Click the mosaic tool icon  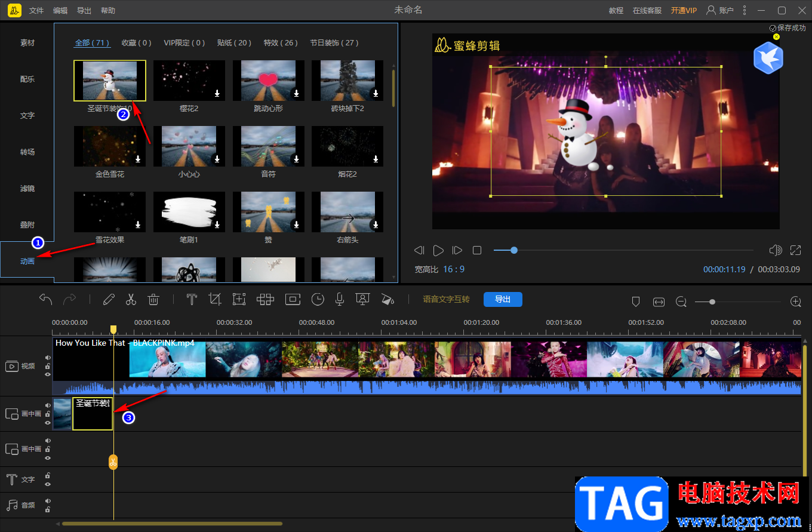265,300
